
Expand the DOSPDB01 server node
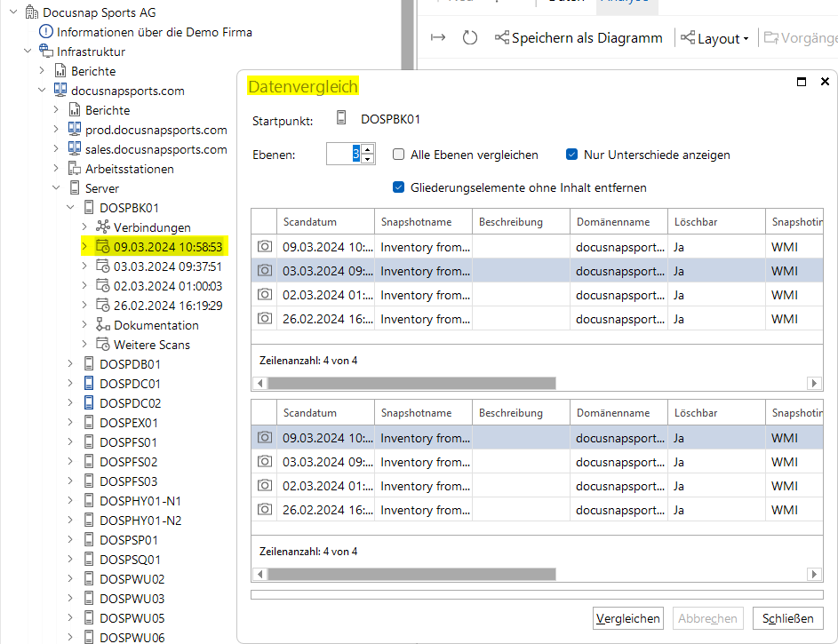[x=70, y=363]
